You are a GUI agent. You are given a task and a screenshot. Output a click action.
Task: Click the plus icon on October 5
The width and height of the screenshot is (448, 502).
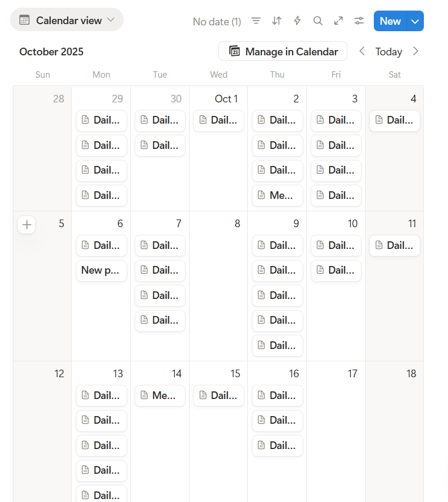[26, 224]
